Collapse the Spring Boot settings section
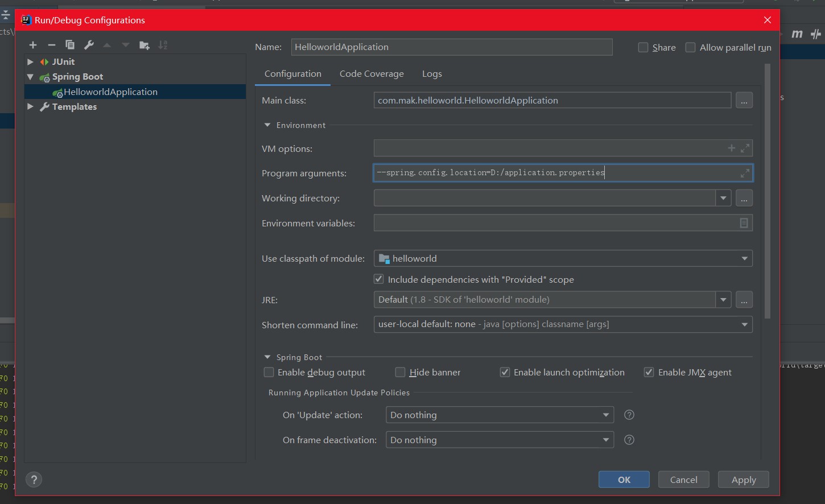Viewport: 825px width, 504px height. tap(267, 357)
